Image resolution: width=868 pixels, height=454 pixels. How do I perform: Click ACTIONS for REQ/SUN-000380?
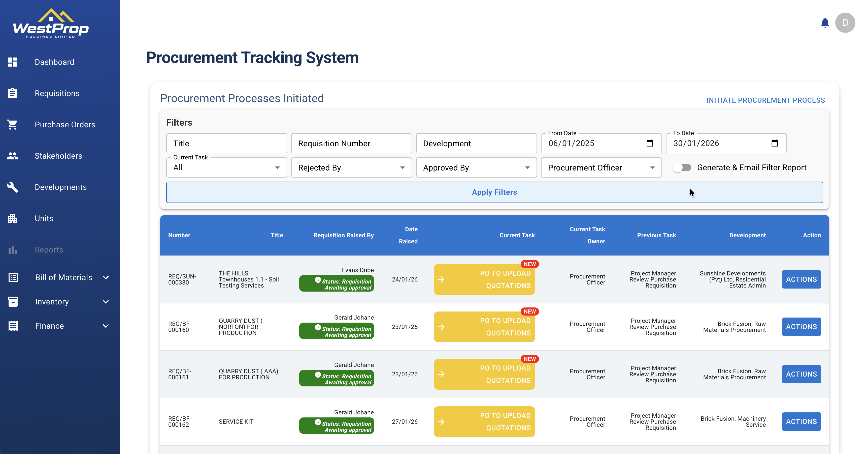pyautogui.click(x=801, y=279)
